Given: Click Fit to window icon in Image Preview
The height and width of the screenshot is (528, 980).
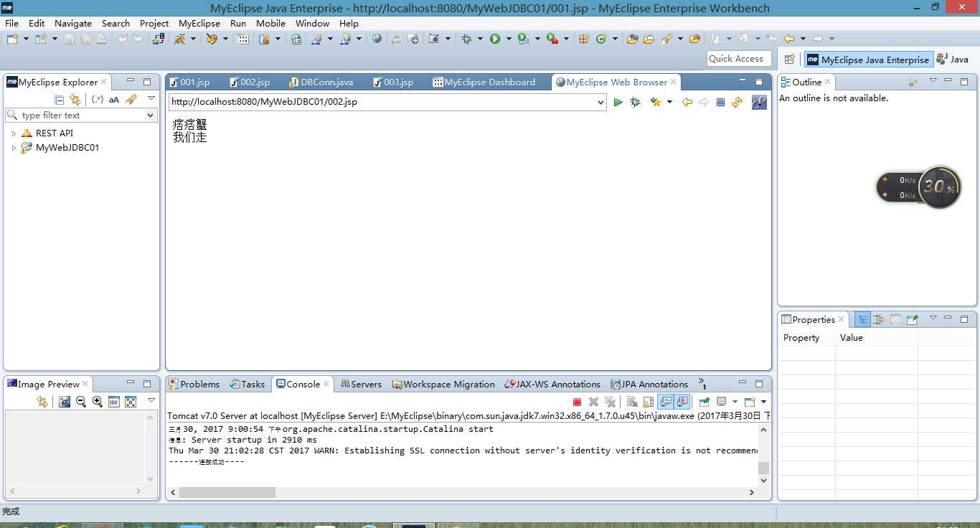Looking at the screenshot, I should click(x=131, y=402).
